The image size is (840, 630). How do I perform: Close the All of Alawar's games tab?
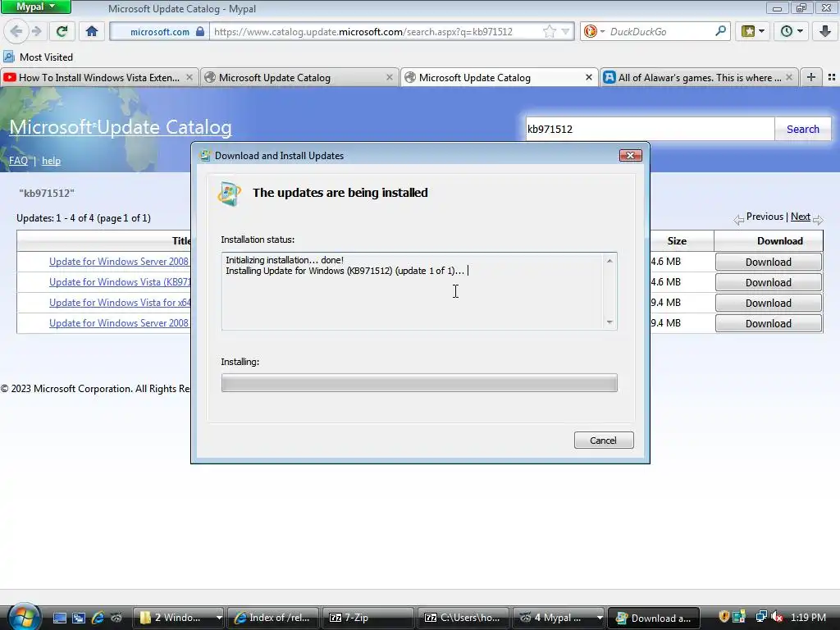pyautogui.click(x=788, y=78)
